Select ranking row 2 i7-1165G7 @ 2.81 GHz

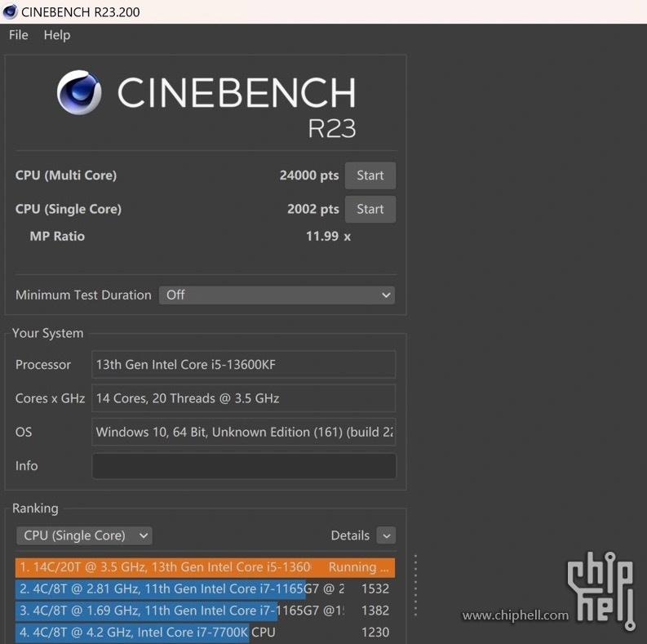pyautogui.click(x=205, y=588)
